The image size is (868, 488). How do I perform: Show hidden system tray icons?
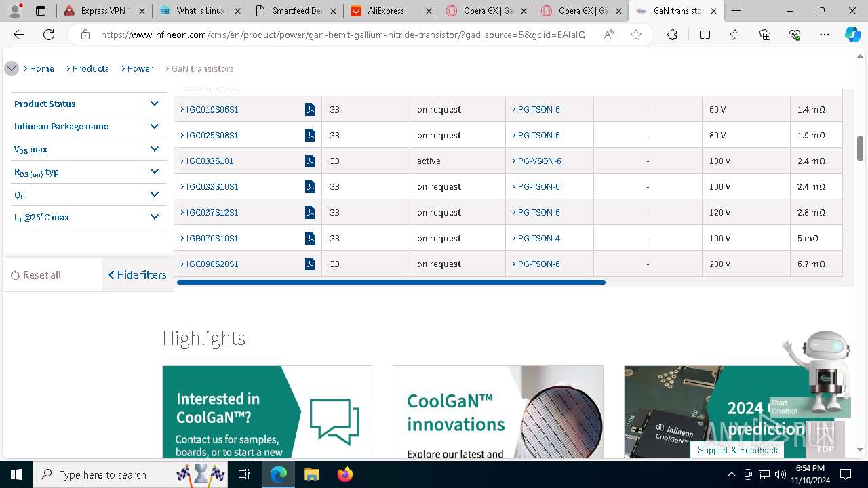point(731,474)
